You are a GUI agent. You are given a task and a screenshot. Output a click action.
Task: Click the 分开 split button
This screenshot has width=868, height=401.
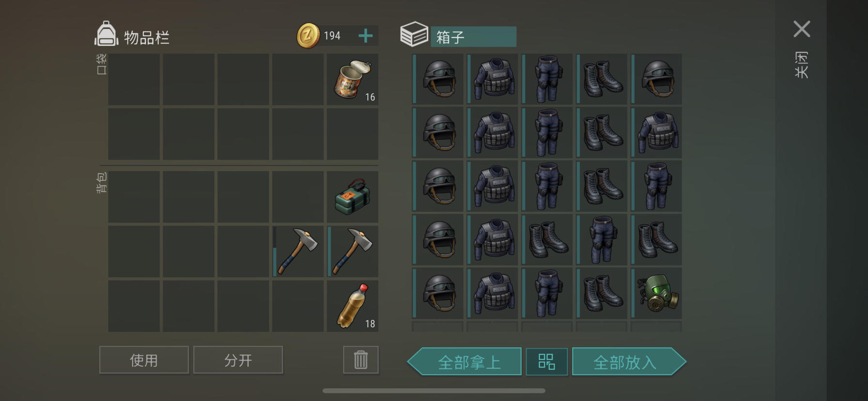click(x=238, y=360)
